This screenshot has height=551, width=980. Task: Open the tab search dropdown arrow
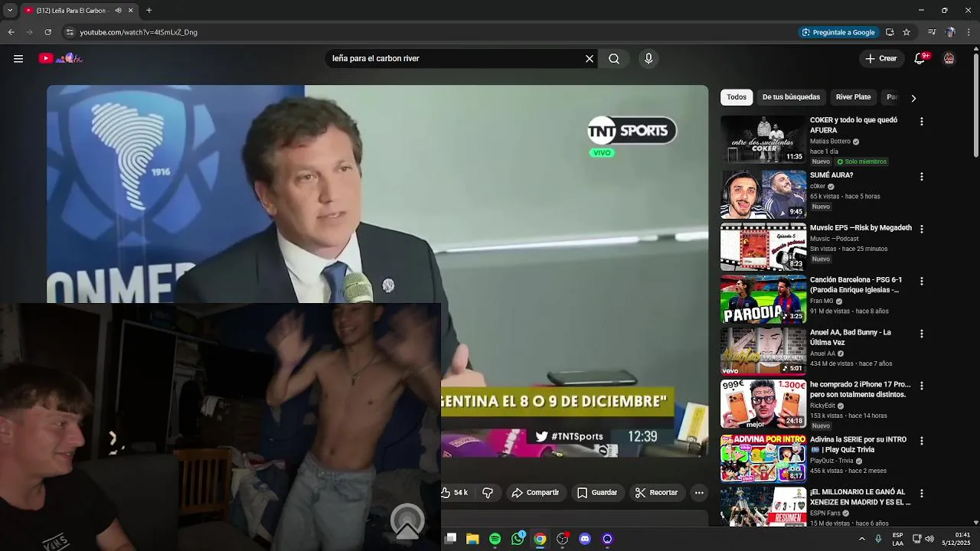pos(10,11)
